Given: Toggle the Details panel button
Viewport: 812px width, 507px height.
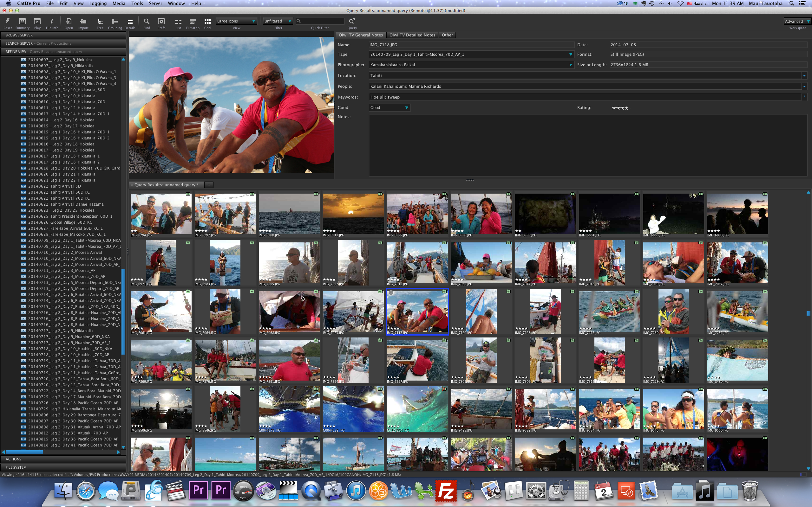Looking at the screenshot, I should pyautogui.click(x=130, y=22).
